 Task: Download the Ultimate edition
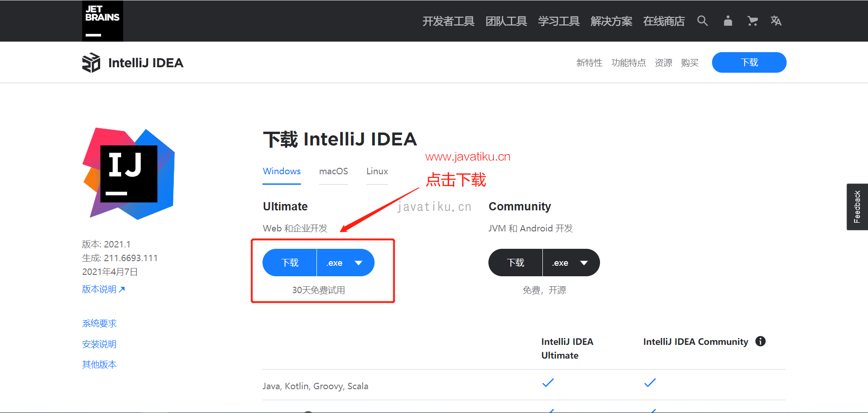289,263
